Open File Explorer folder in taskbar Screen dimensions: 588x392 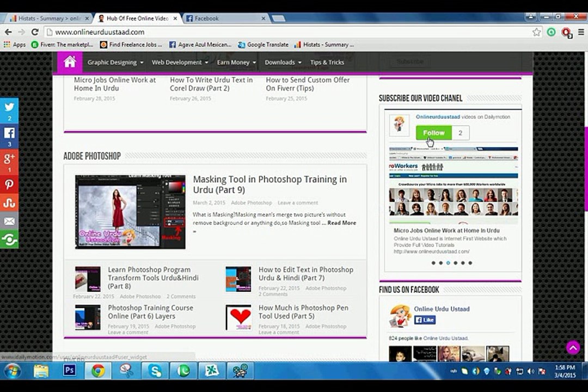tap(41, 371)
